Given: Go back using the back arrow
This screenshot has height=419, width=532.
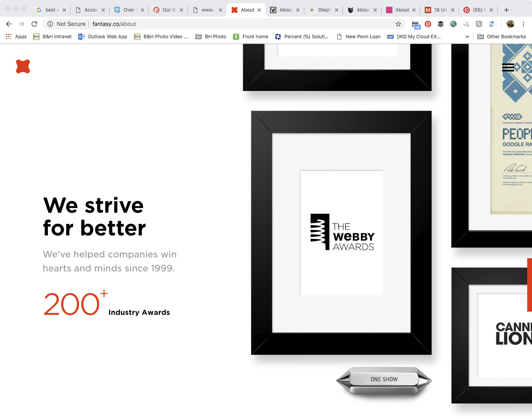Looking at the screenshot, I should click(9, 24).
